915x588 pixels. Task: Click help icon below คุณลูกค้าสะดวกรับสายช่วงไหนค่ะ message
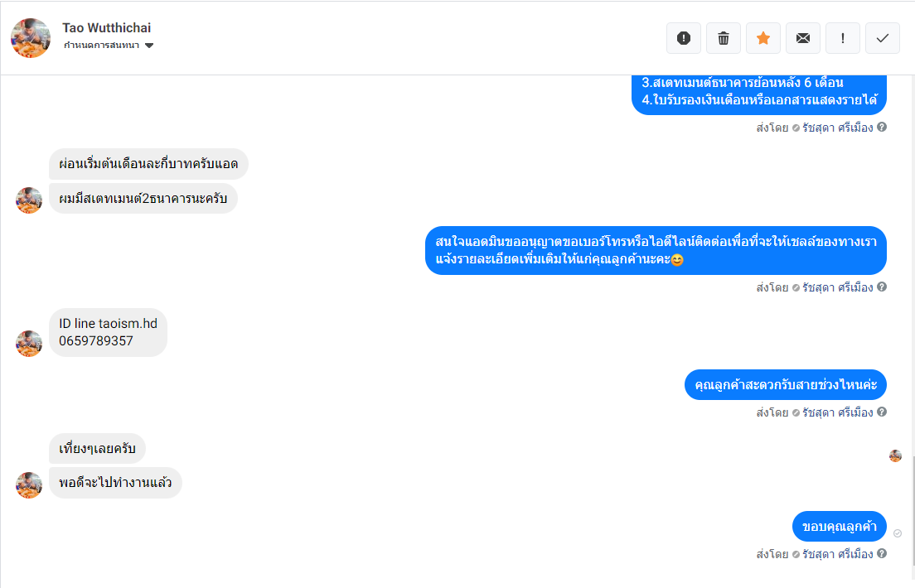(882, 412)
